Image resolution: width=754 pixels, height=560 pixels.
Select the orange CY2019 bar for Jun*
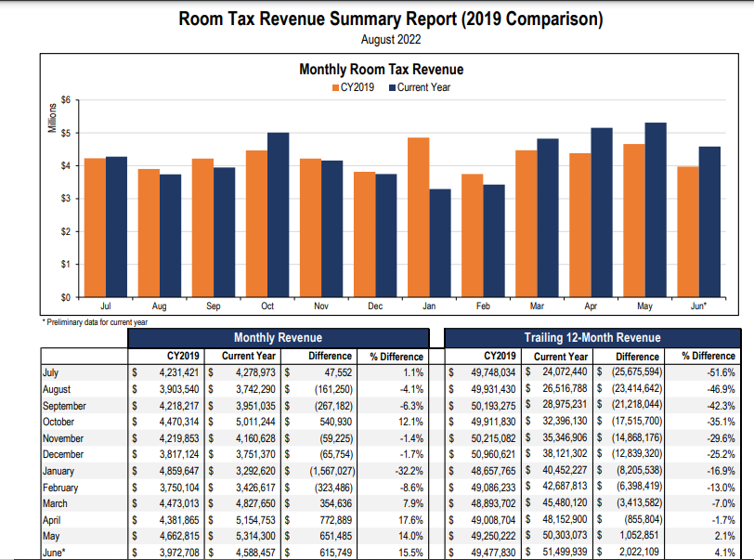(x=688, y=231)
